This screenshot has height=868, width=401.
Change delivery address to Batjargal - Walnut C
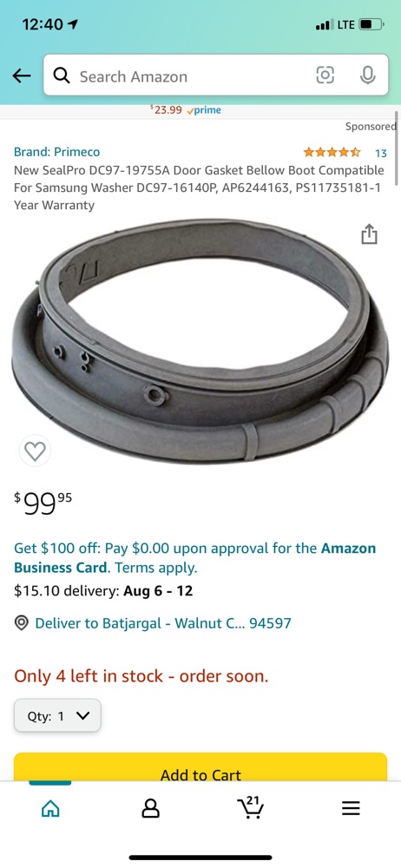click(x=163, y=623)
